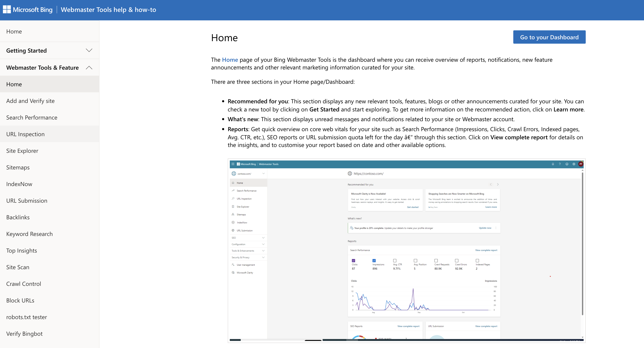Select Keyword Research in the sidebar
Viewport: 644px width, 348px height.
click(30, 234)
